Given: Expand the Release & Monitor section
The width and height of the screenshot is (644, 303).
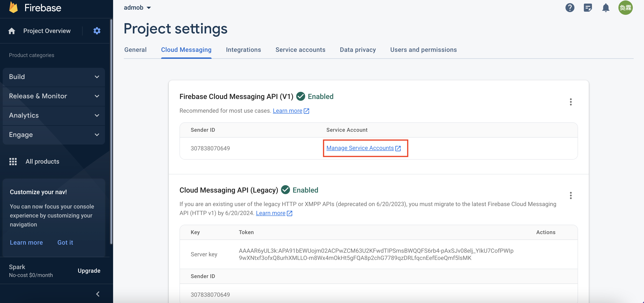Looking at the screenshot, I should (x=54, y=96).
